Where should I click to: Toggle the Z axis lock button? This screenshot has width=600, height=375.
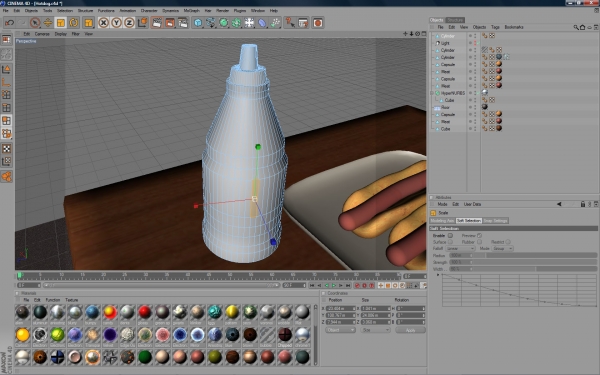click(x=129, y=23)
